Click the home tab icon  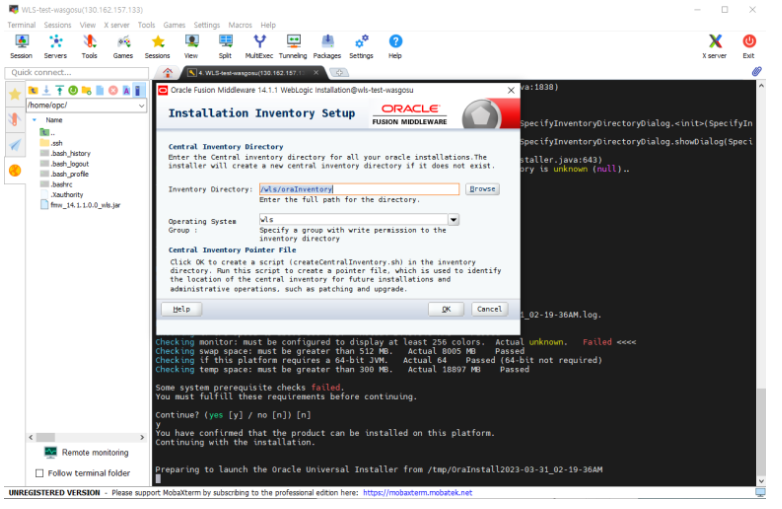pyautogui.click(x=168, y=73)
